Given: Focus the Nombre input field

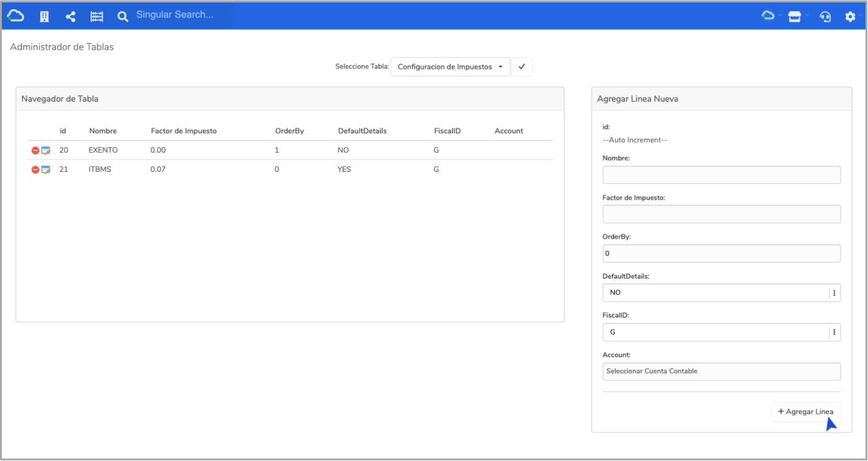Looking at the screenshot, I should tap(722, 175).
